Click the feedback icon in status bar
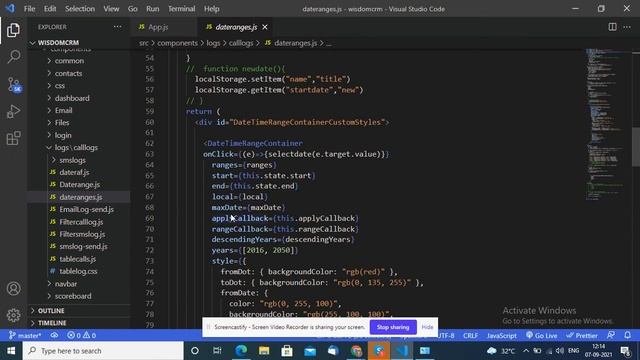The height and width of the screenshot is (360, 640). (x=611, y=335)
